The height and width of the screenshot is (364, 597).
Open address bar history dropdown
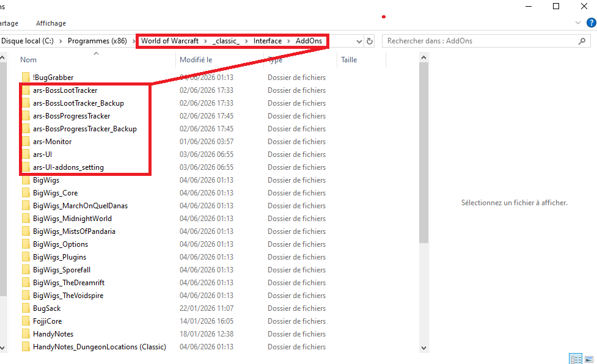pos(359,41)
